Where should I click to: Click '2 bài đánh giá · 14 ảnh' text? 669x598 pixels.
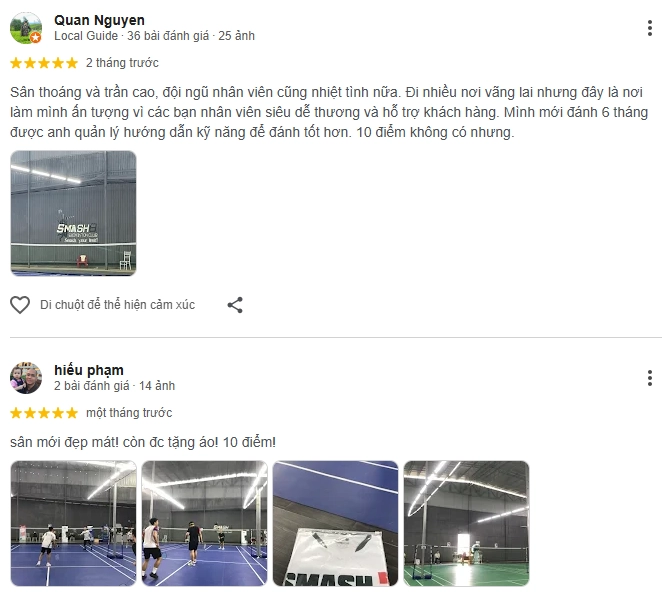114,386
